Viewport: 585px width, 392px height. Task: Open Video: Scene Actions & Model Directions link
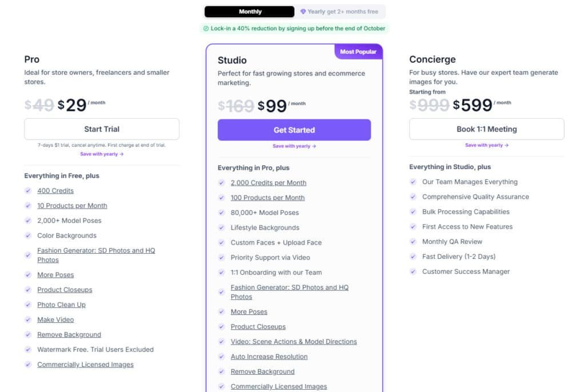294,342
